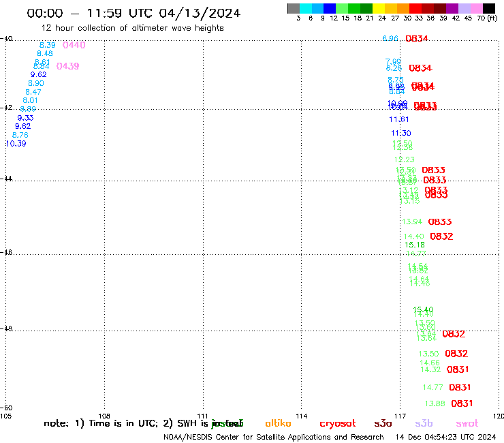Select the time range title '00:00 – 11:59 UTC 04/13/2024'

pos(133,13)
